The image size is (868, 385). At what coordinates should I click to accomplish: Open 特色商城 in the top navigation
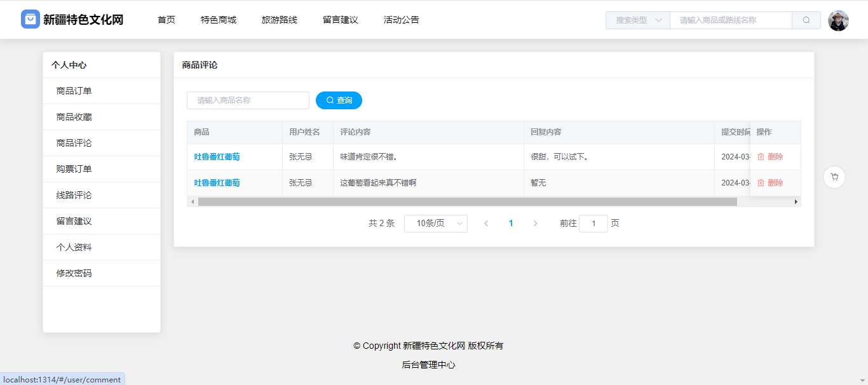(218, 20)
